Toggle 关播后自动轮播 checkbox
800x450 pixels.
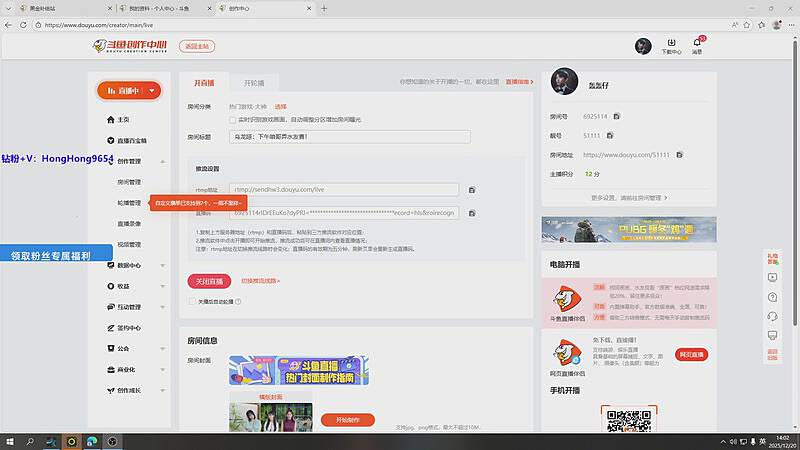coord(192,300)
